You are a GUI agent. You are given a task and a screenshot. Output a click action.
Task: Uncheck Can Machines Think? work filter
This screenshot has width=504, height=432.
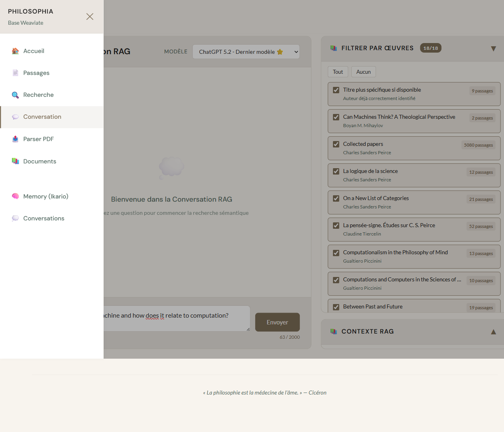336,117
